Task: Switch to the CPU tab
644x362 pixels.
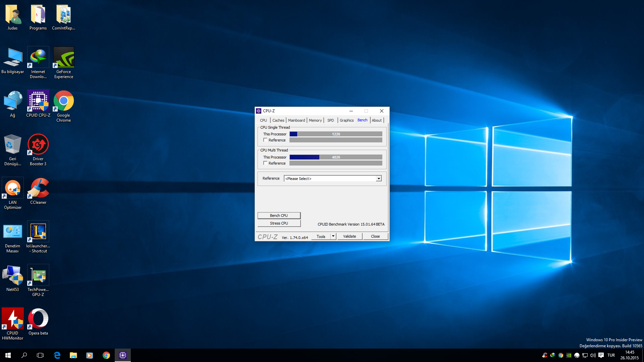Action: (x=263, y=120)
